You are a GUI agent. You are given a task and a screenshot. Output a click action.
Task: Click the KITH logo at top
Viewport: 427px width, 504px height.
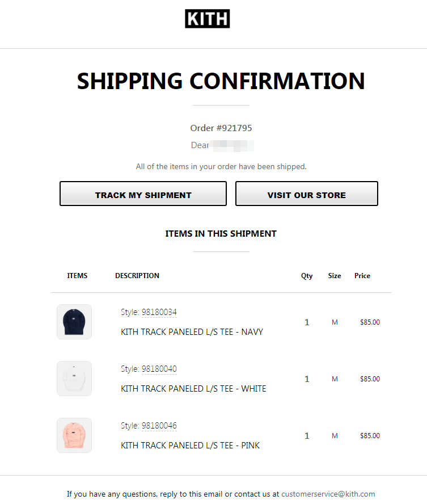click(208, 19)
